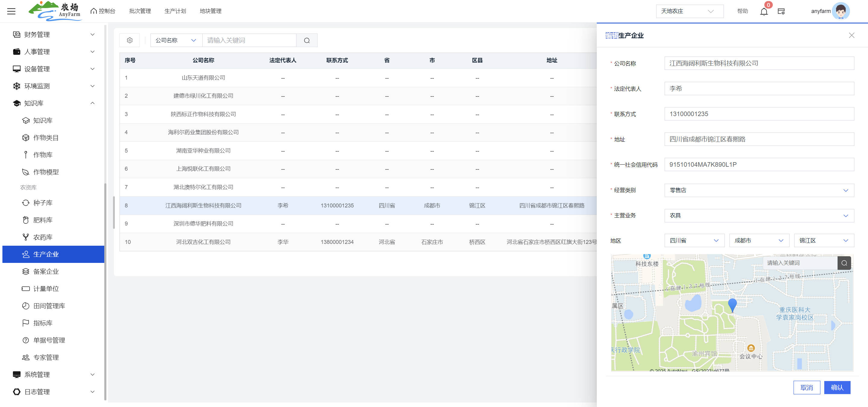Click the hamburger menu icon

click(x=11, y=11)
